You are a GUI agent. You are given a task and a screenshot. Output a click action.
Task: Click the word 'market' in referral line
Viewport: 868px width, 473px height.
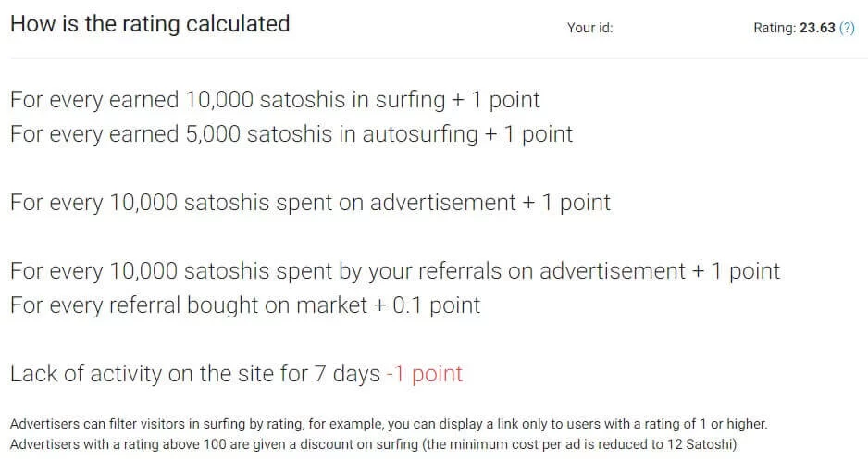[331, 305]
